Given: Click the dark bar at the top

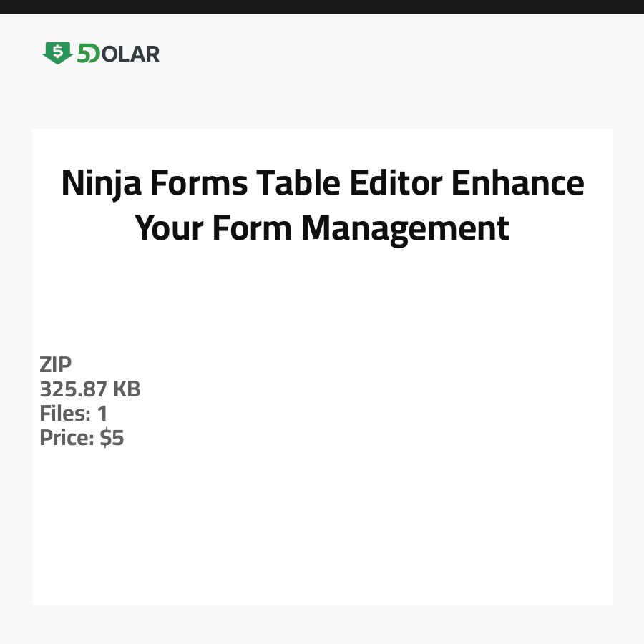Looking at the screenshot, I should point(322,6).
